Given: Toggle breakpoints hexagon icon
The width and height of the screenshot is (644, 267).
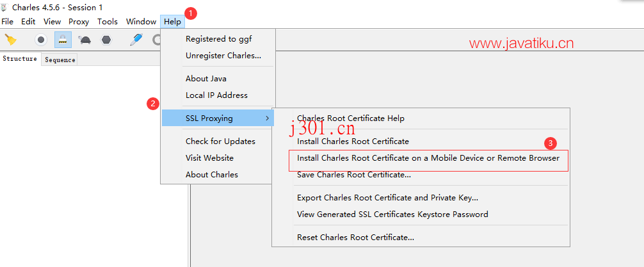Looking at the screenshot, I should coord(106,40).
